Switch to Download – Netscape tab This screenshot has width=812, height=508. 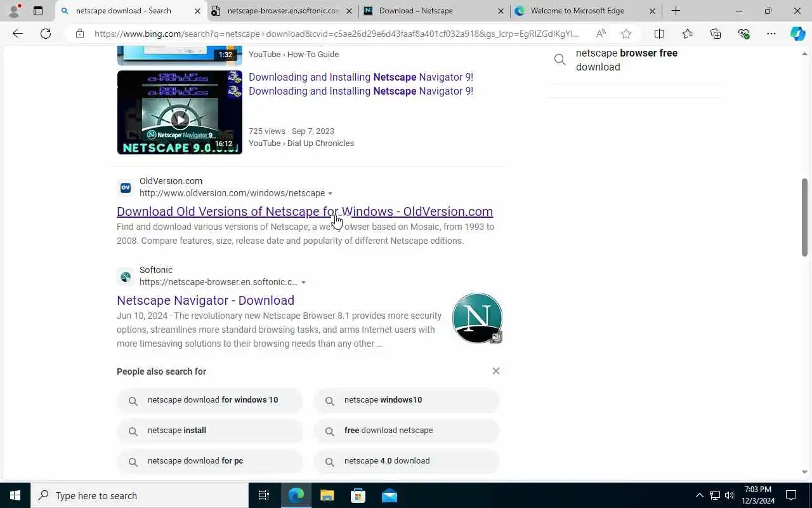tap(434, 11)
